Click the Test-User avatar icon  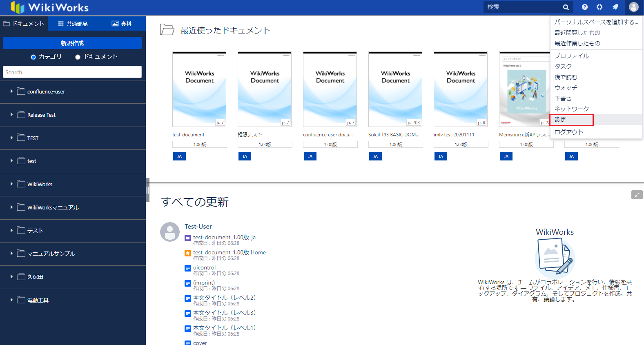(170, 232)
